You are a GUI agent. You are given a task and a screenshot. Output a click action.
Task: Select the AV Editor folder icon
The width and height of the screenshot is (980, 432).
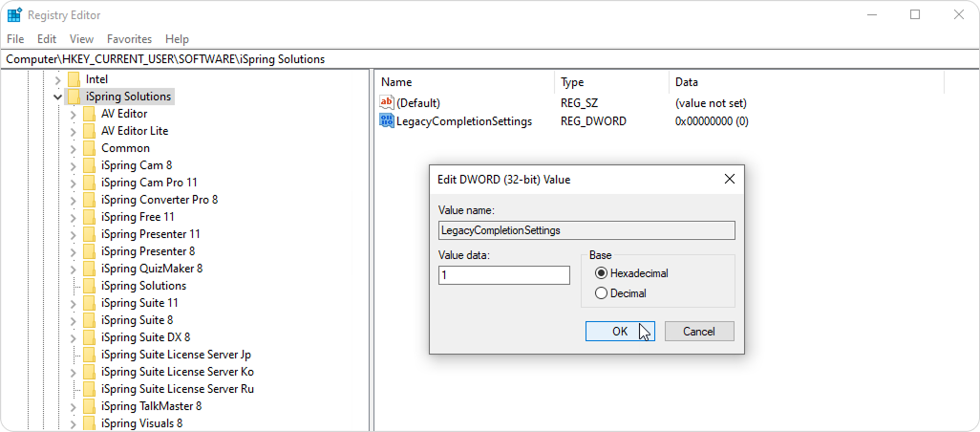pos(90,114)
